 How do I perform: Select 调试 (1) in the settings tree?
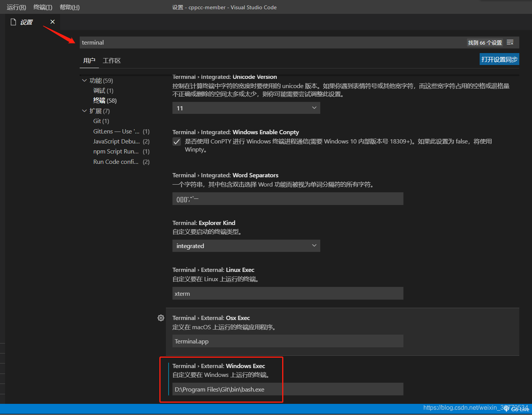point(103,91)
